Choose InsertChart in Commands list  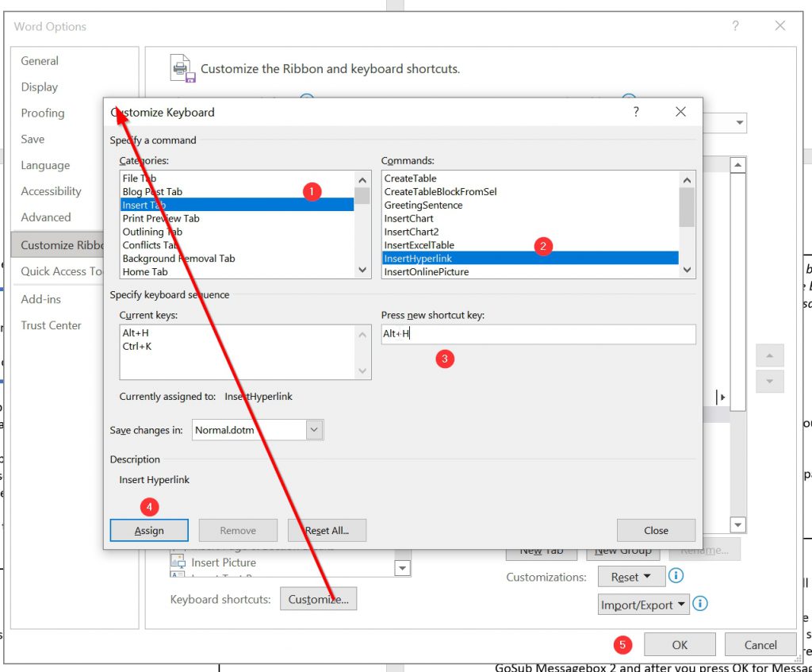tap(408, 218)
